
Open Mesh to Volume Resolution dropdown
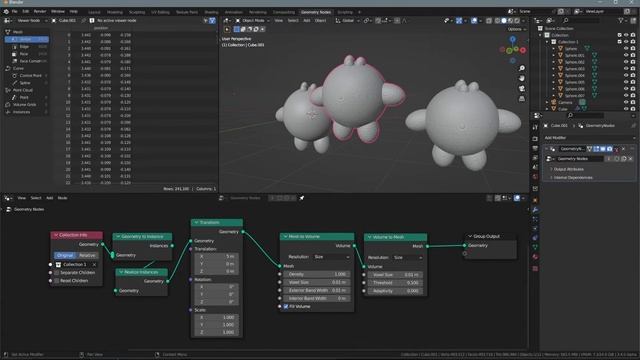(x=331, y=257)
